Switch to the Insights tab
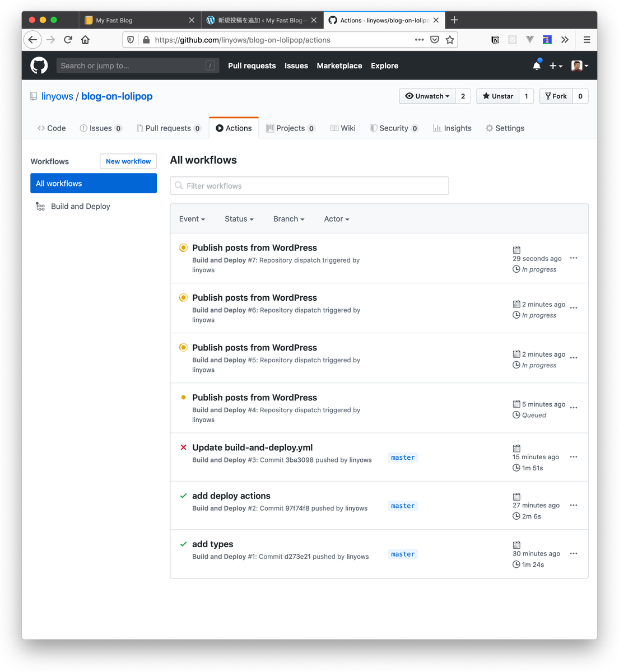Screen dimensions: 619x672 click(x=452, y=128)
